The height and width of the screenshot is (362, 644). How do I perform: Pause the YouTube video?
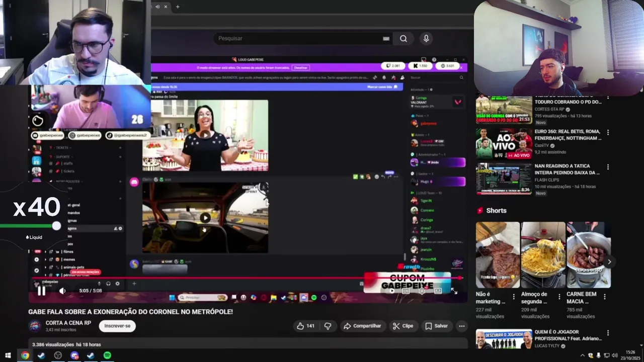pyautogui.click(x=42, y=291)
